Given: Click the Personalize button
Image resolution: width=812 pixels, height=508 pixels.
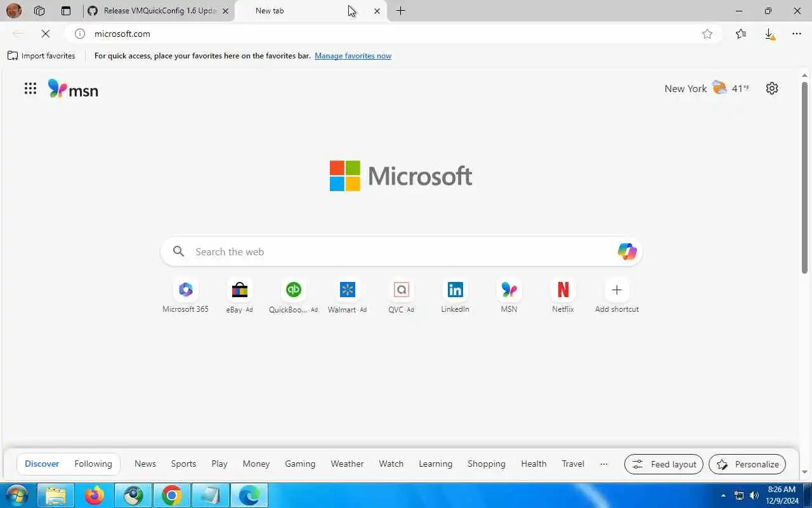Looking at the screenshot, I should 747,464.
